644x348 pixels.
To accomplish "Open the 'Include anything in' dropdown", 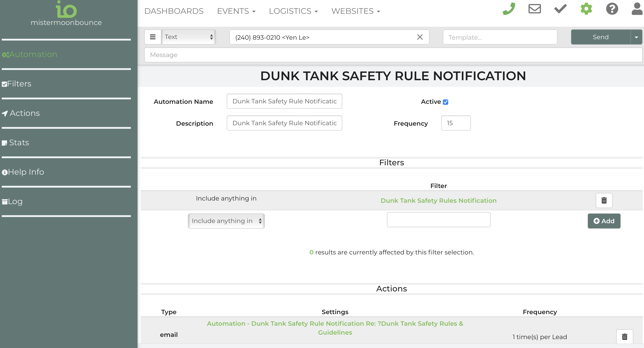I will 226,221.
